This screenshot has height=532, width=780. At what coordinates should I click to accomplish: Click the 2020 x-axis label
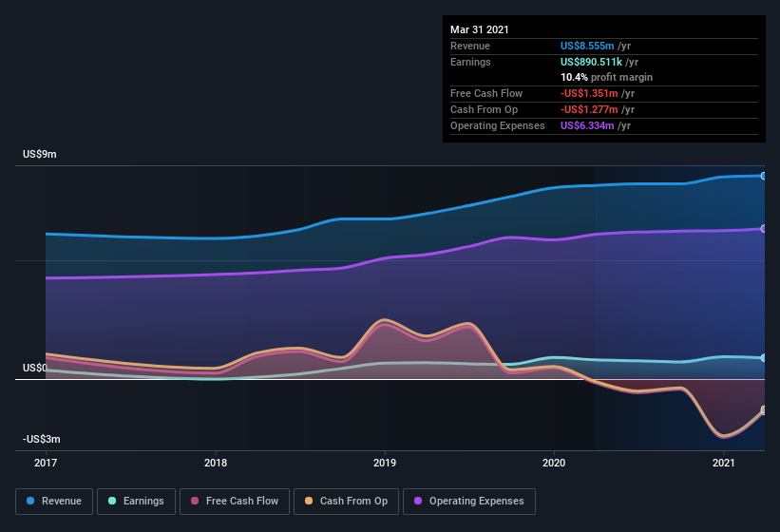pyautogui.click(x=554, y=464)
